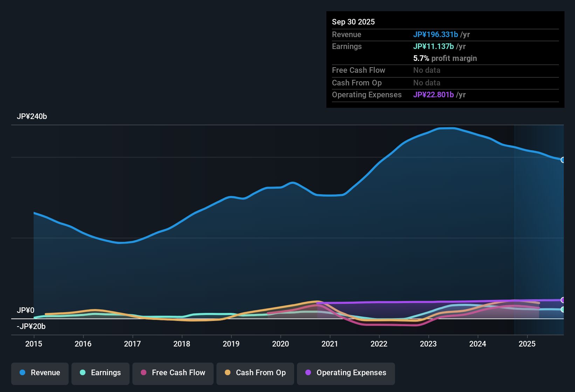Select the Cash From Op legend item
Viewport: 575px width, 392px height.
click(x=255, y=373)
